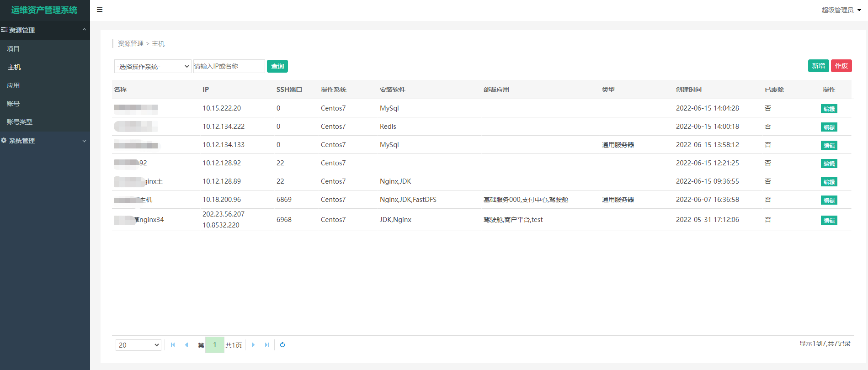Refresh the table with reload icon
The height and width of the screenshot is (370, 868).
point(282,345)
